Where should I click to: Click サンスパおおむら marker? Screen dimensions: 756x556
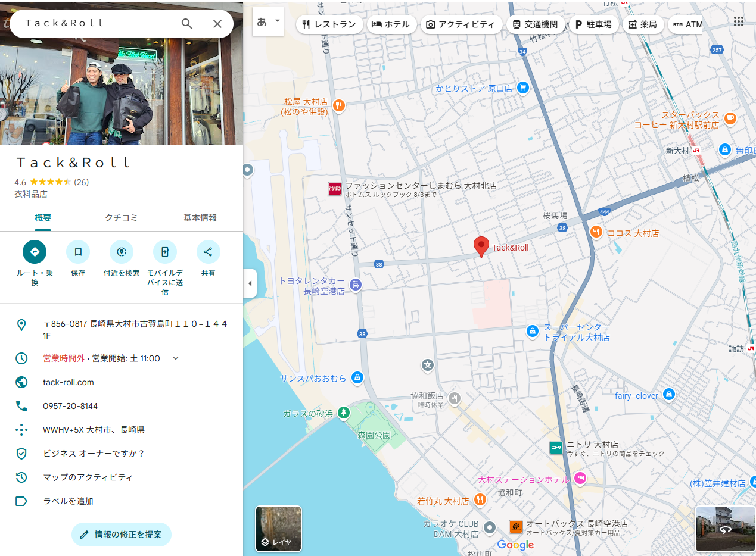(x=357, y=377)
